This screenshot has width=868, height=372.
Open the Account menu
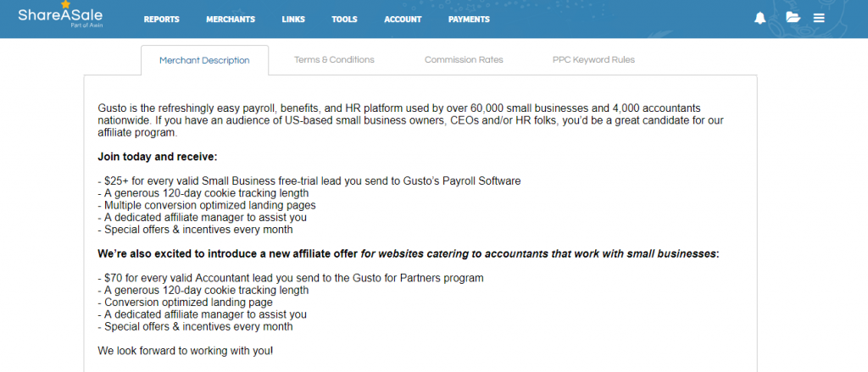click(403, 19)
